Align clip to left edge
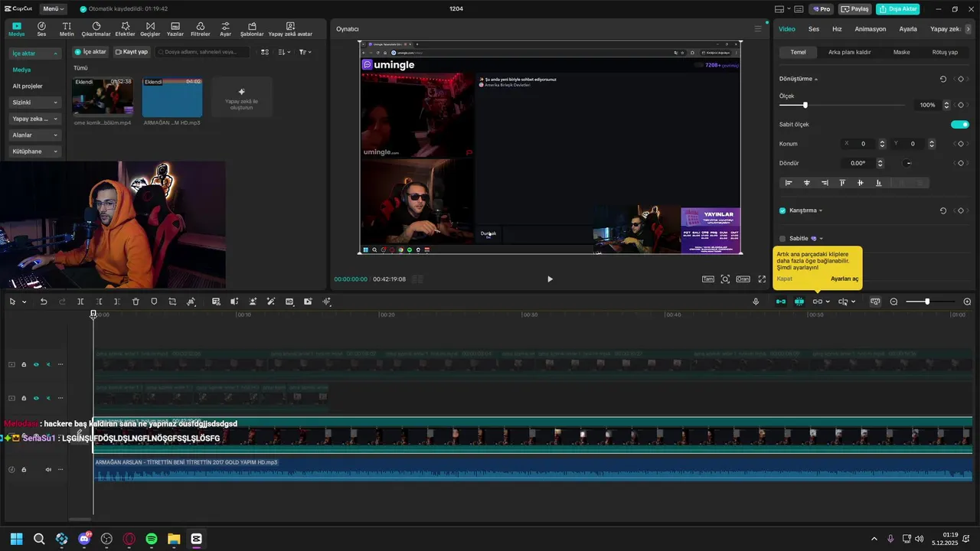This screenshot has width=980, height=551. coord(789,183)
